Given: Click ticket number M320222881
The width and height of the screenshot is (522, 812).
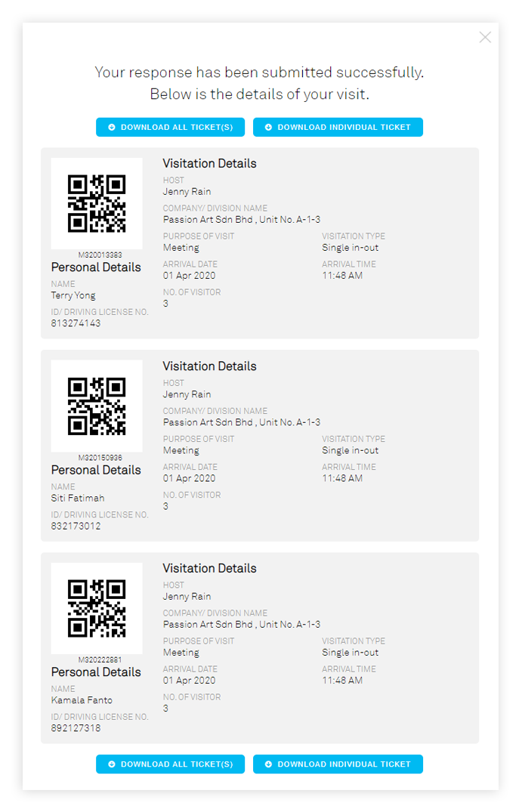Looking at the screenshot, I should (100, 659).
